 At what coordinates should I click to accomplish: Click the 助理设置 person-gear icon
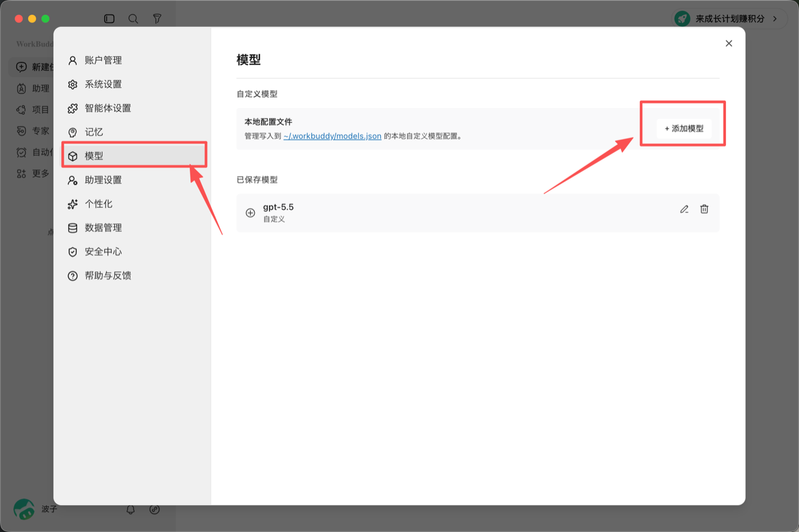pyautogui.click(x=73, y=180)
